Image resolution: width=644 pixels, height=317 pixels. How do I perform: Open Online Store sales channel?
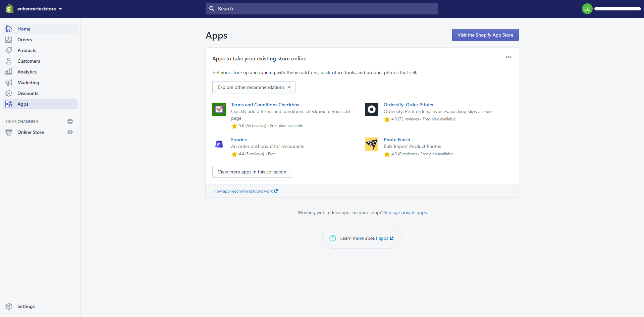pyautogui.click(x=31, y=132)
